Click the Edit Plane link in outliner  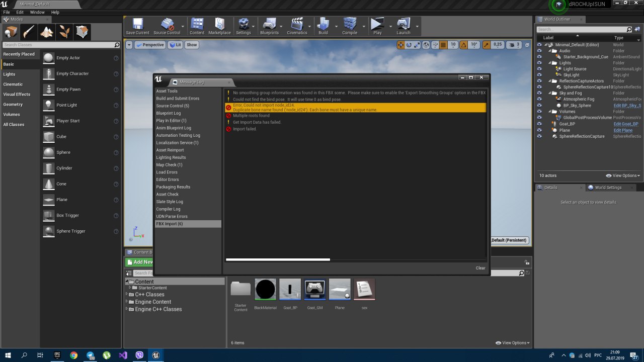point(623,130)
